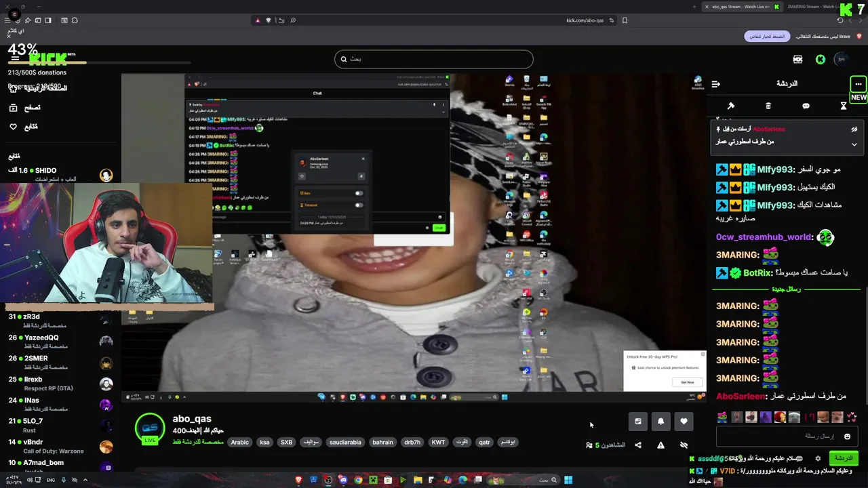This screenshot has height=488, width=868.
Task: Open the Kick hamburger sidebar menu
Action: 14,59
